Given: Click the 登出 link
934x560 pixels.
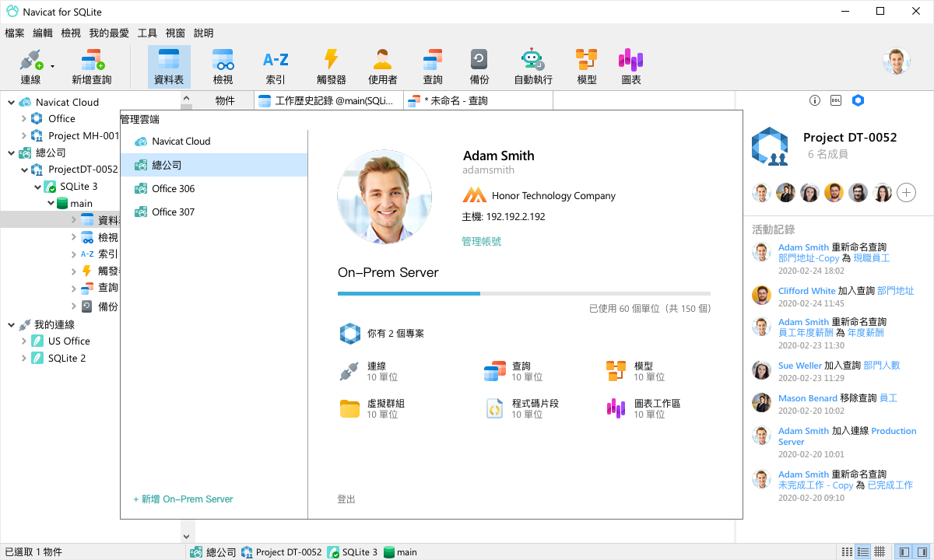Looking at the screenshot, I should [346, 499].
